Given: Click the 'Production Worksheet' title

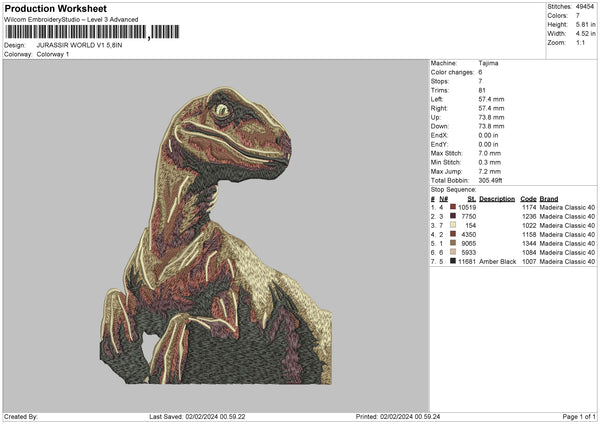Looking at the screenshot, I should 55,8.
